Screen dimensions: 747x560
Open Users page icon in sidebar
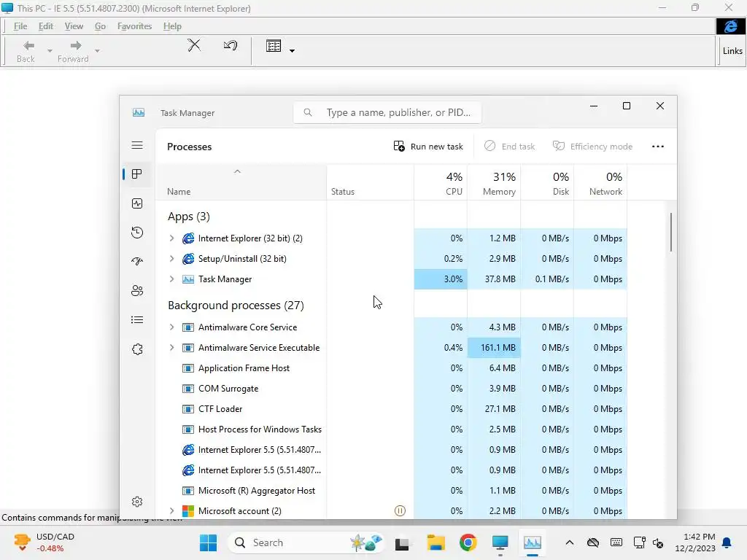tap(137, 290)
